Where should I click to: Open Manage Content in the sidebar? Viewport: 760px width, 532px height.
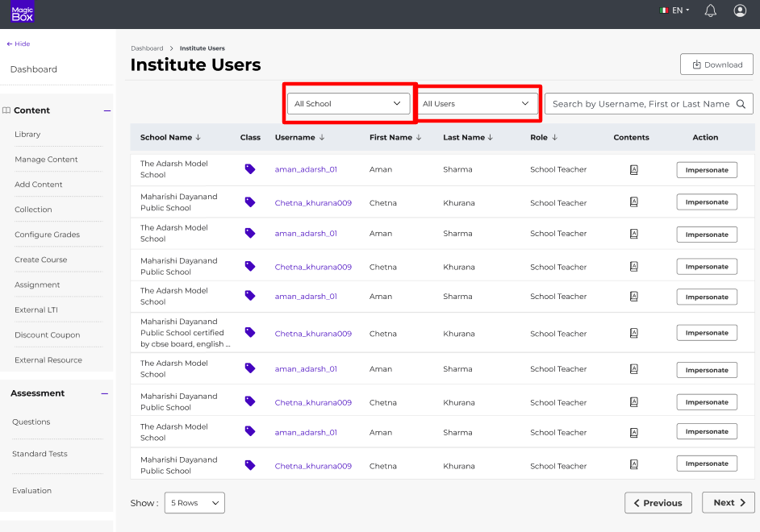point(46,160)
